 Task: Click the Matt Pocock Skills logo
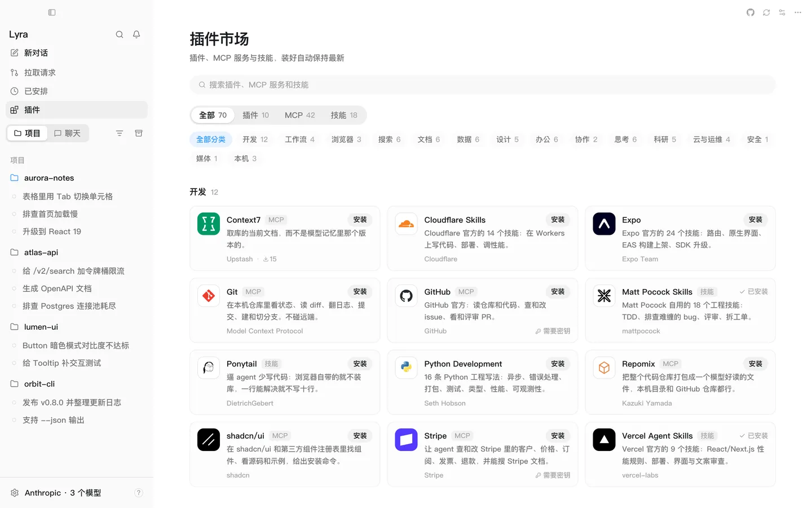click(604, 296)
